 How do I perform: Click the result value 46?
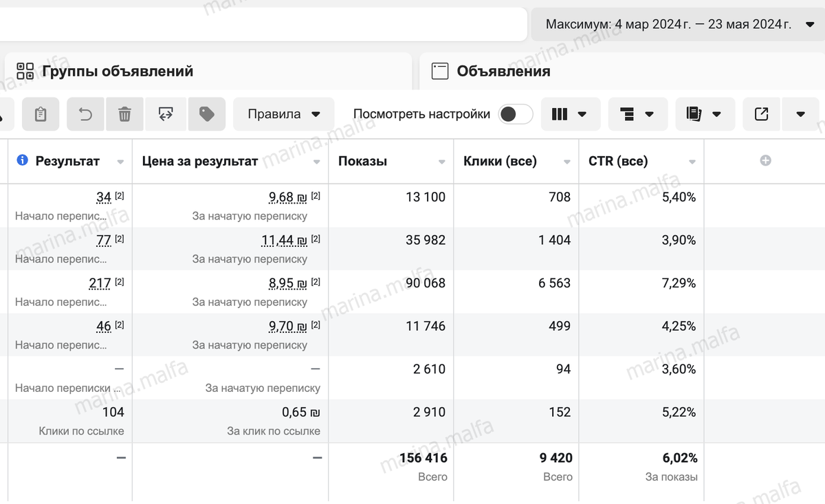coord(104,326)
